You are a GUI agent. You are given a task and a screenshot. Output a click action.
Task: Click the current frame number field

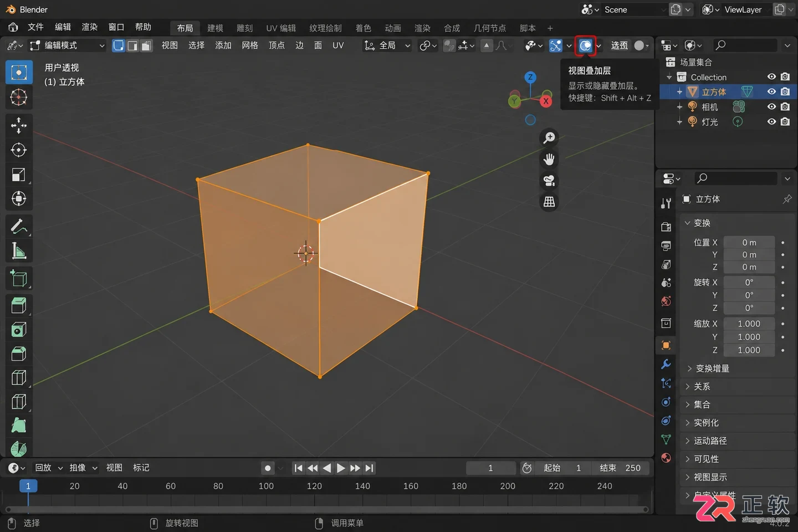tap(490, 468)
